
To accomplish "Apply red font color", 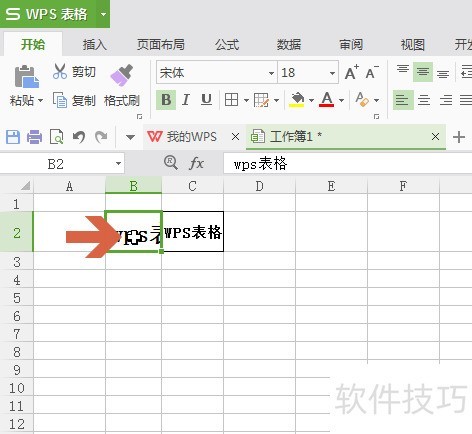I will click(x=327, y=100).
